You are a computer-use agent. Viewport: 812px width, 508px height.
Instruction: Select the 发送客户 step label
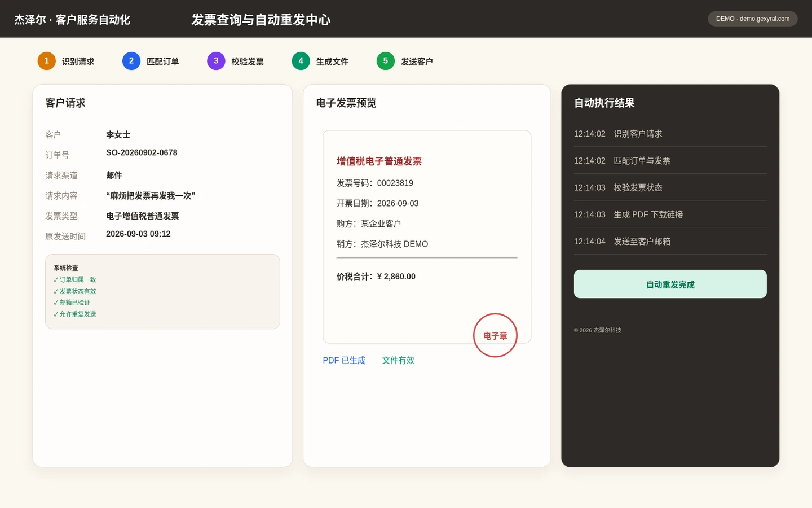[417, 62]
